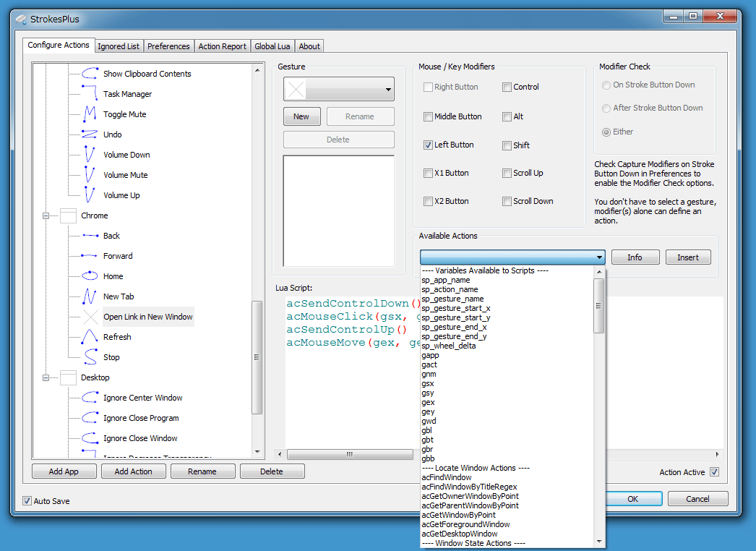Enable the Middle Button modifier checkbox

[x=428, y=116]
